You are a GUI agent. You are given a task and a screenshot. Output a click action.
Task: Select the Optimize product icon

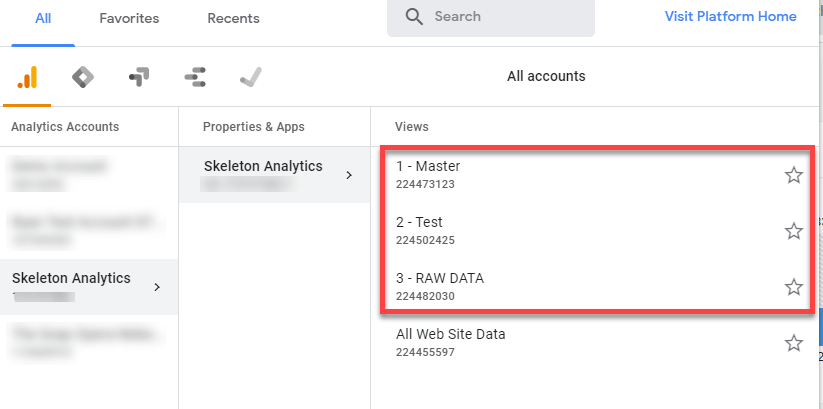pos(139,78)
